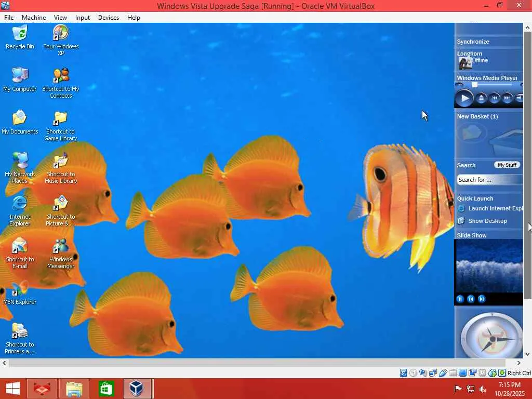Click the sidebar analog clock
532x399 pixels.
[491, 336]
